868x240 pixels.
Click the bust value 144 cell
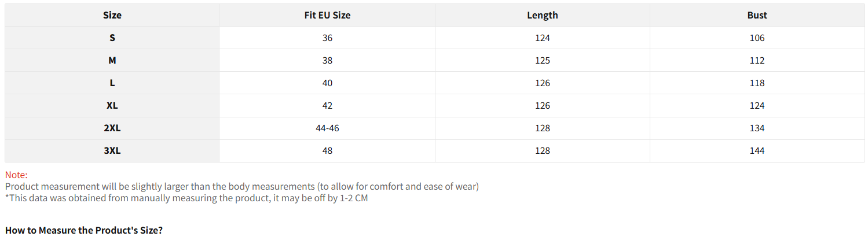(757, 150)
